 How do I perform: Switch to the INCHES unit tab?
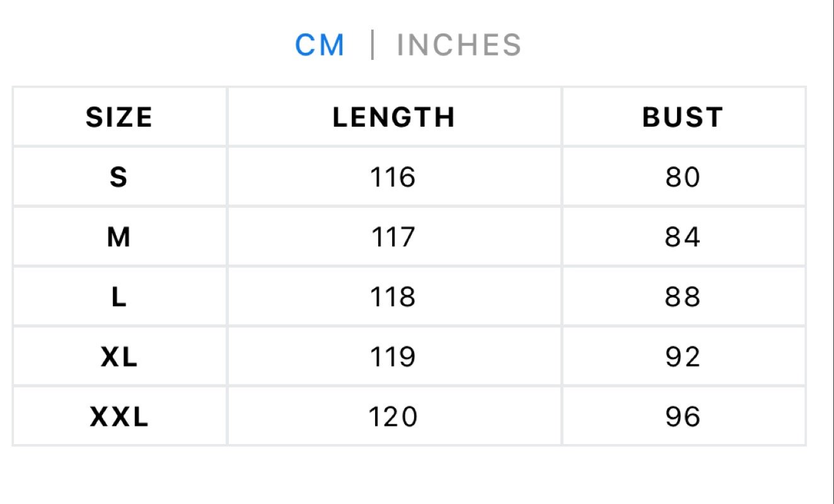pyautogui.click(x=460, y=45)
